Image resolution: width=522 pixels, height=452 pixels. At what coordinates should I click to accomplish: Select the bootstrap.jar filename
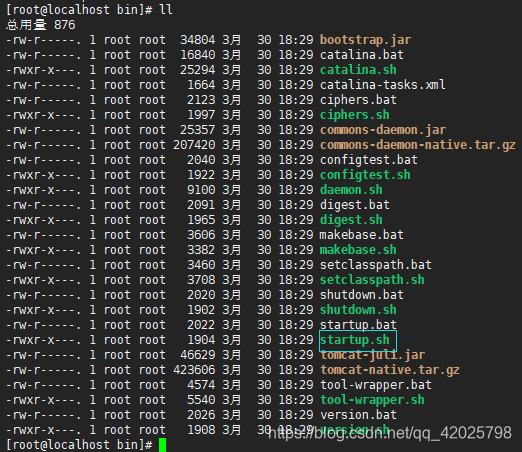[365, 40]
